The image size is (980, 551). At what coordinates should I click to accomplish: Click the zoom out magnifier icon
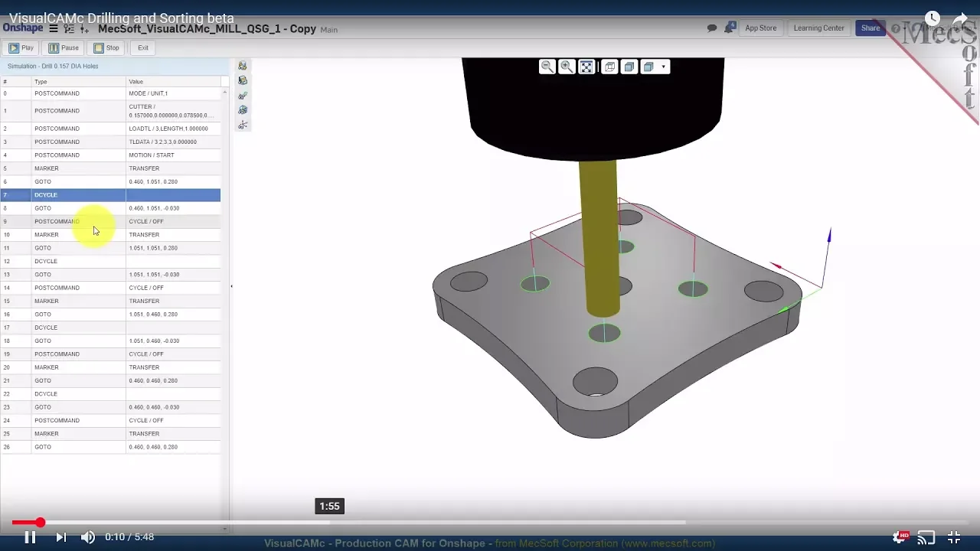pyautogui.click(x=547, y=67)
